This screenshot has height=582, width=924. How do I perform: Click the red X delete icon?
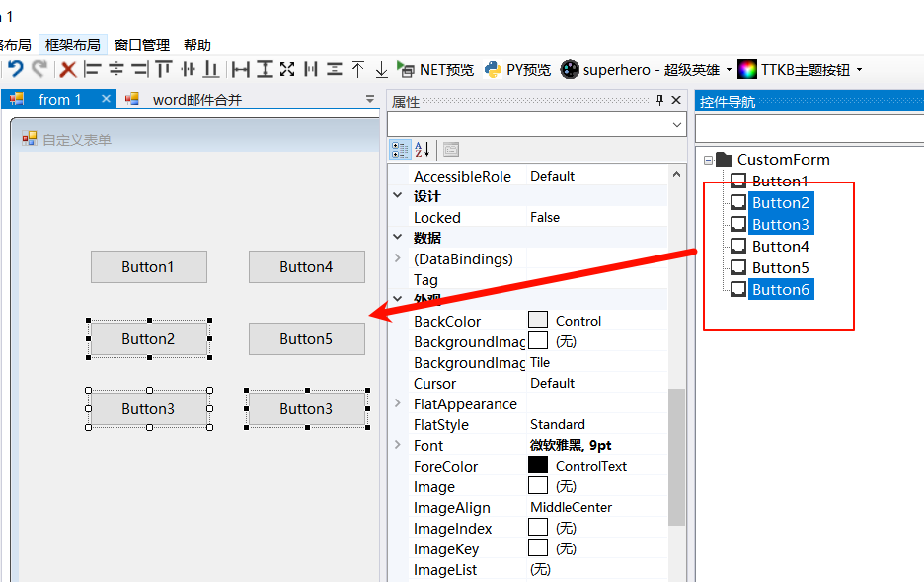point(67,69)
